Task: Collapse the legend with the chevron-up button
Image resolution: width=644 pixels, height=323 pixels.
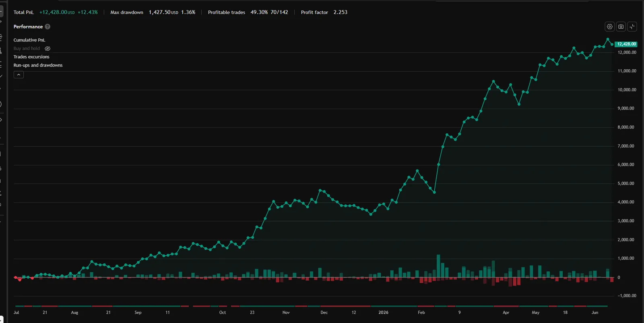Action: [19, 75]
